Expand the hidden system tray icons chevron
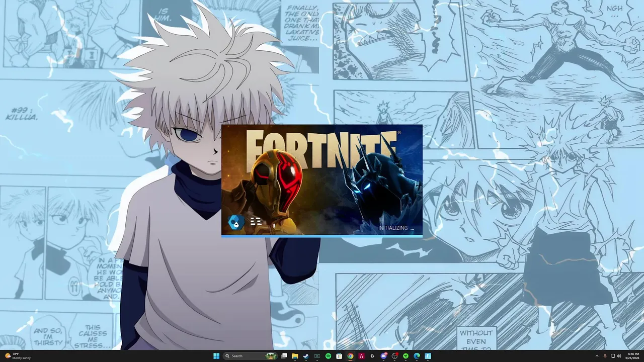 coord(597,356)
